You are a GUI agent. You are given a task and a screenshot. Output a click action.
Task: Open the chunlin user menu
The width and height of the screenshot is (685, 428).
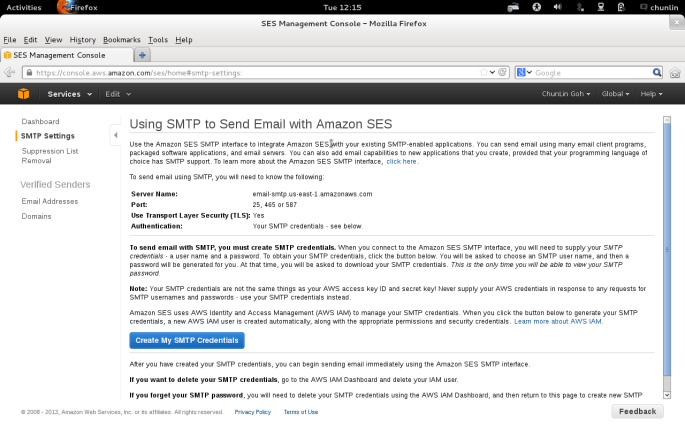click(659, 7)
